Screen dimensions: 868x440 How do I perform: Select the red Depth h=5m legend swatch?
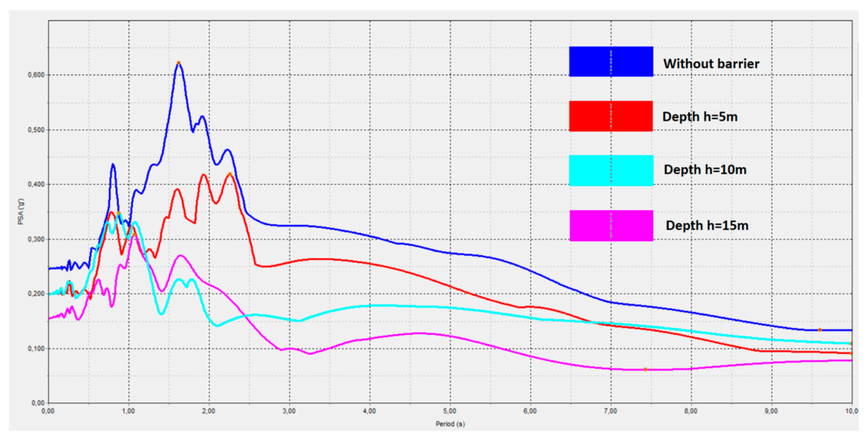pyautogui.click(x=610, y=116)
